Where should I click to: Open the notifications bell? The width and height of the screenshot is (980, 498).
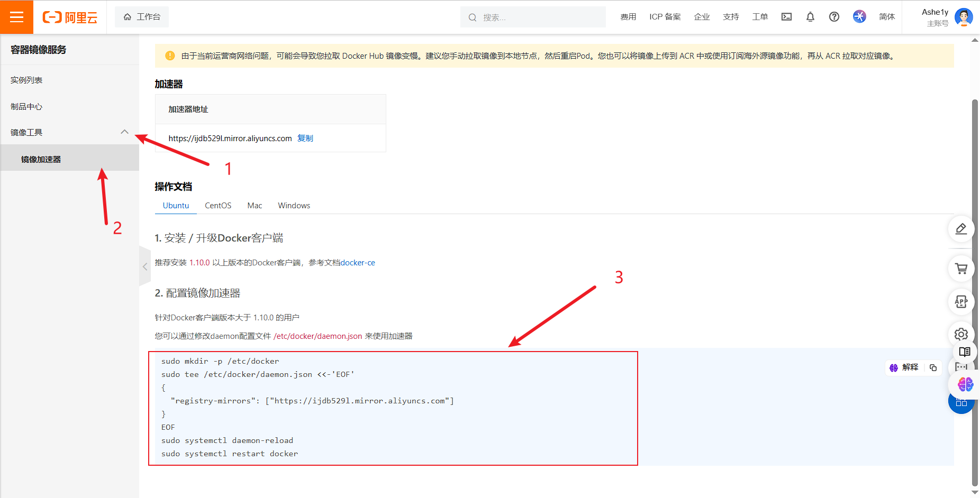click(810, 17)
